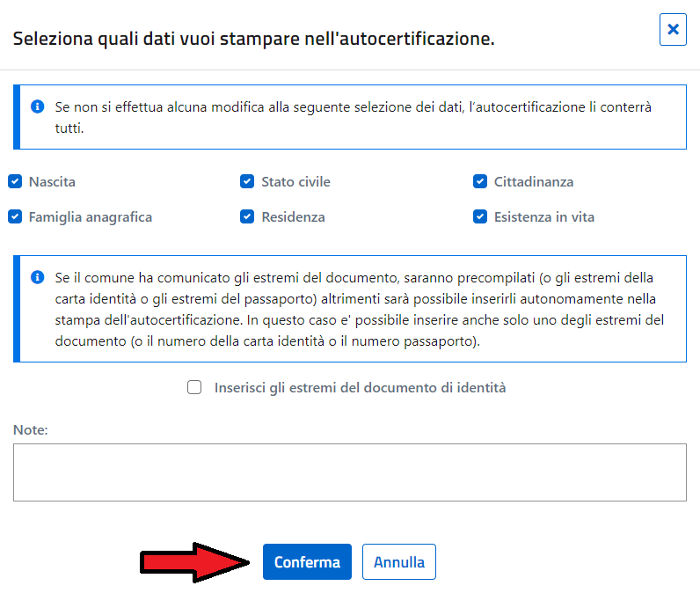
Task: Disable the Esistenza in vita checkbox
Action: tap(480, 216)
